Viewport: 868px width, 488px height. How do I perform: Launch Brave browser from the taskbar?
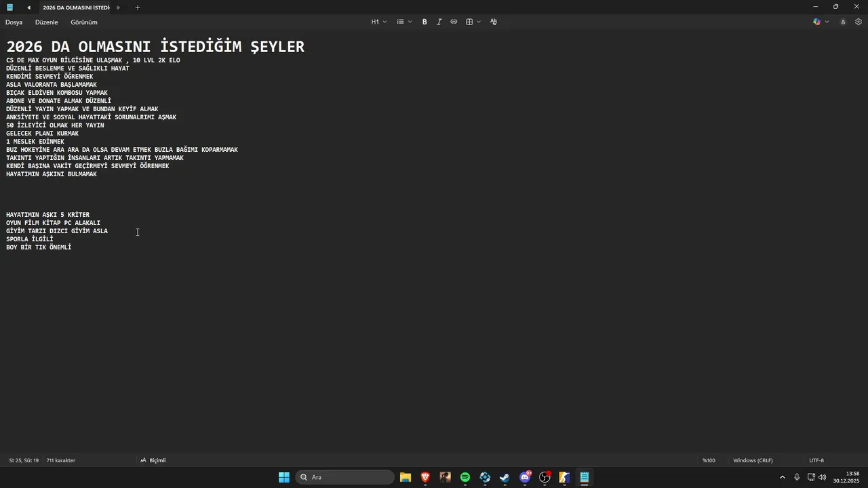click(425, 477)
